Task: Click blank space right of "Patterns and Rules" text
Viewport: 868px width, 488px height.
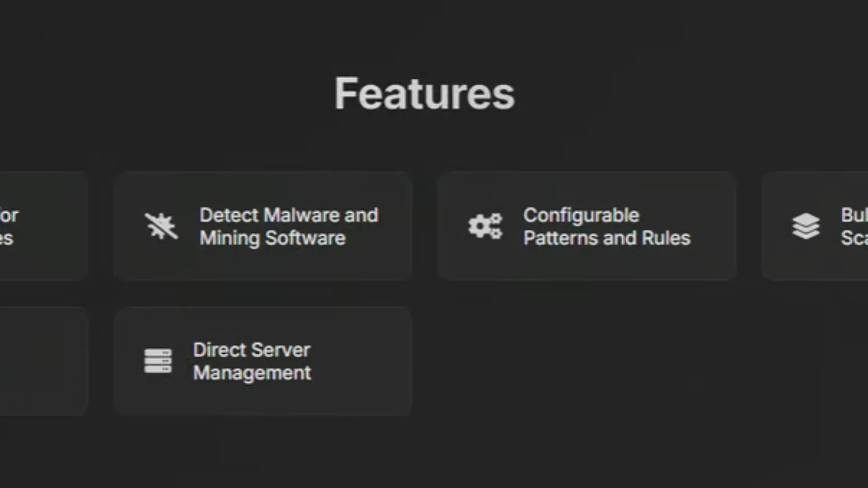Action: pos(716,238)
